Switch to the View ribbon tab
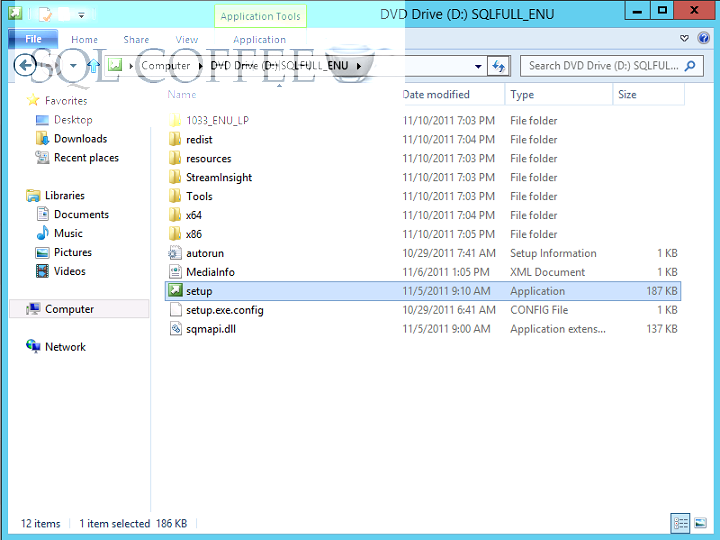The image size is (720, 540). coord(186,39)
